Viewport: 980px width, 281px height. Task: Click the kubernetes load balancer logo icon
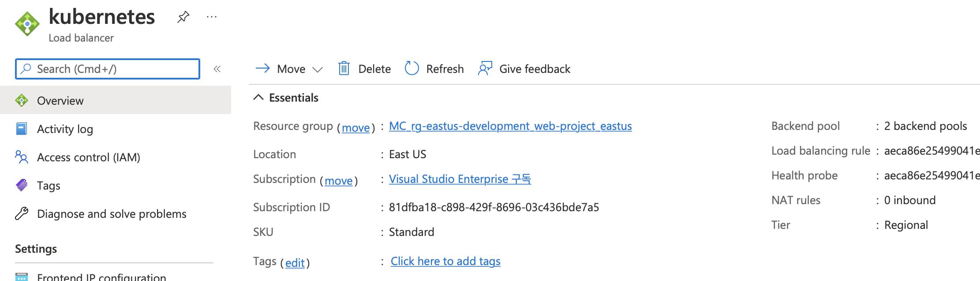tap(27, 24)
